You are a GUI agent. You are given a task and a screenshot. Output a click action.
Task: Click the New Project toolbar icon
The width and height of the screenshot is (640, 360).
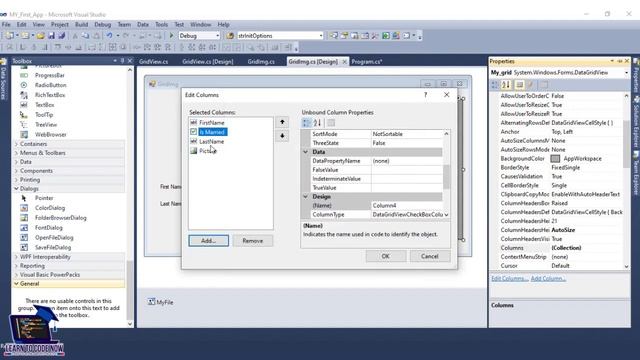point(9,36)
